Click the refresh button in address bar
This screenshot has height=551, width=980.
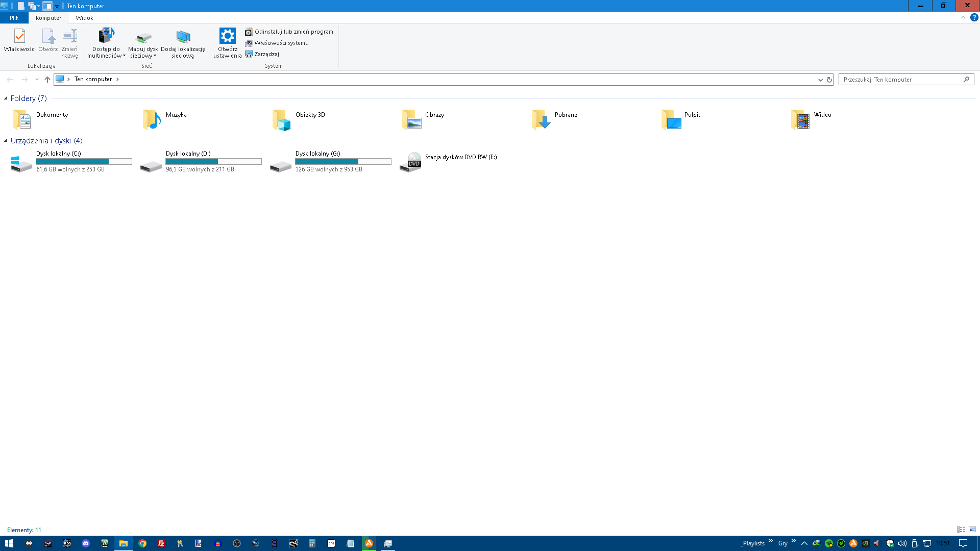click(829, 80)
